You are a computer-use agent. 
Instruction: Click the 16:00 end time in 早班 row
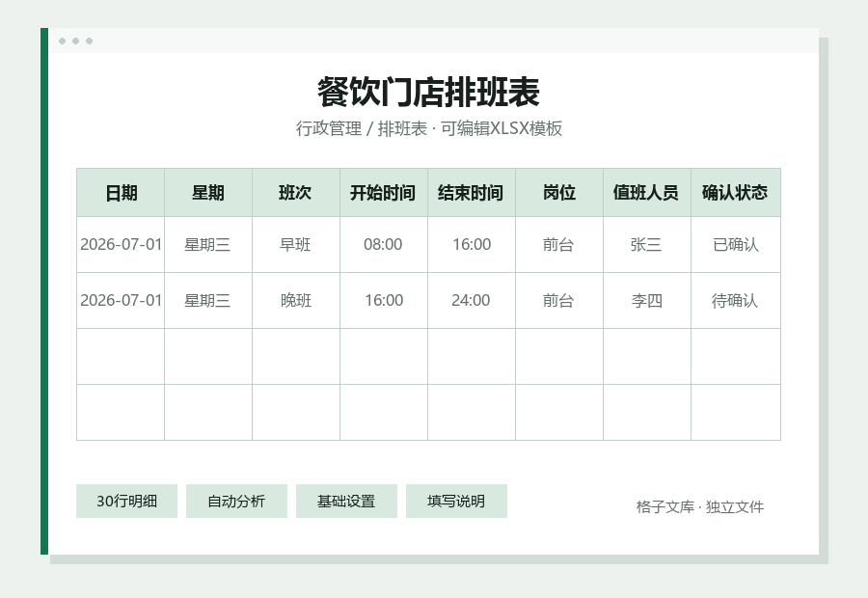click(472, 244)
